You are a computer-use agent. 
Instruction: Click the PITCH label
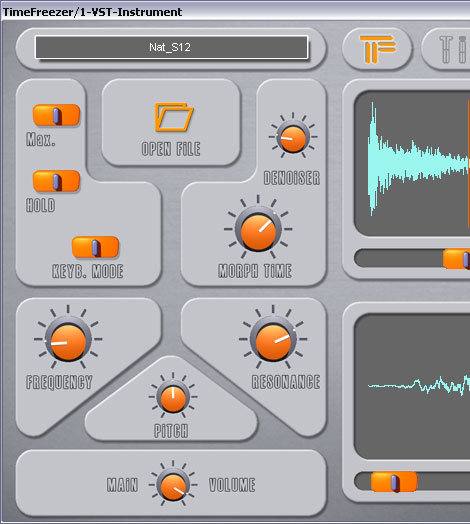click(171, 431)
